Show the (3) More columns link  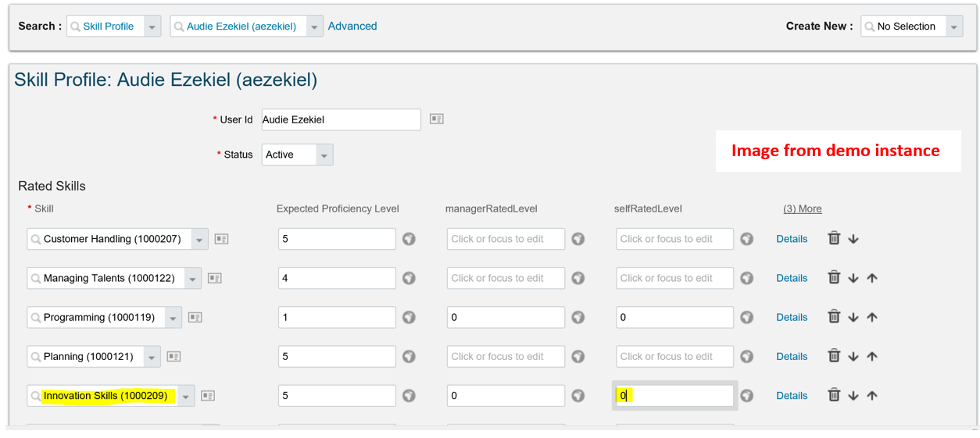(803, 208)
